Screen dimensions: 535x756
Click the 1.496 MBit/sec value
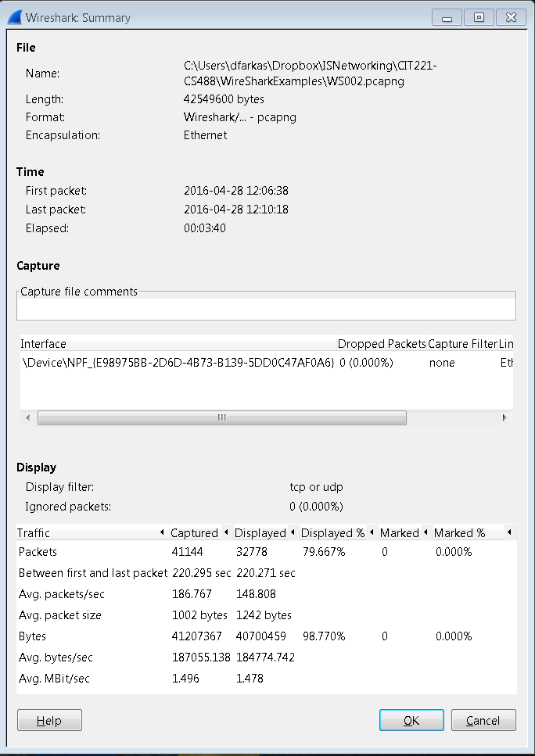[185, 679]
